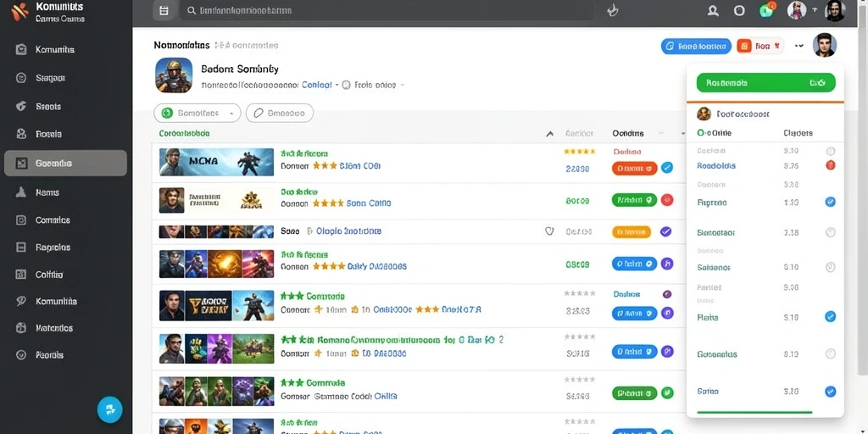Click the small portrait icon in right panel

(x=704, y=114)
